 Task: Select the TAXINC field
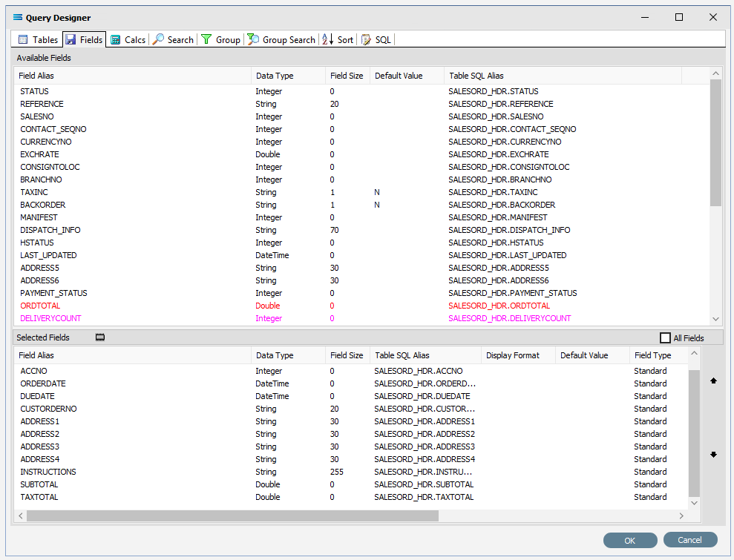362,192
